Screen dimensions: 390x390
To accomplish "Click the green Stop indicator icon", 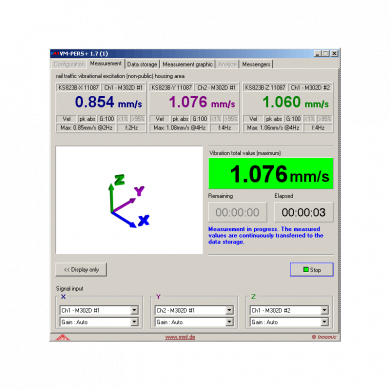I will tap(306, 269).
